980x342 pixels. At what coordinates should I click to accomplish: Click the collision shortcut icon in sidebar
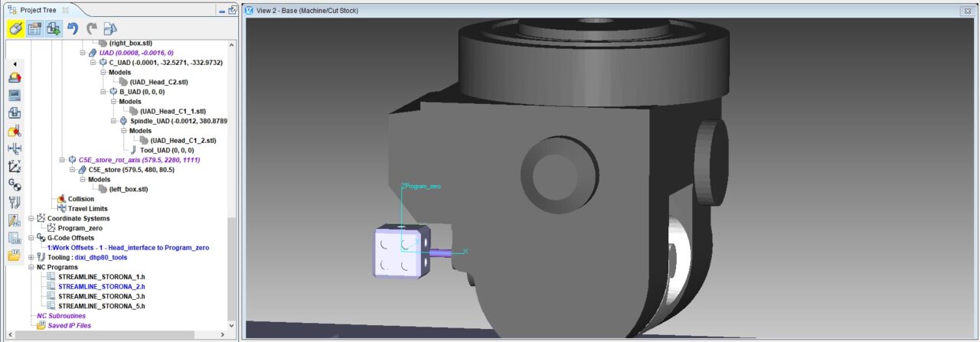coord(15,132)
